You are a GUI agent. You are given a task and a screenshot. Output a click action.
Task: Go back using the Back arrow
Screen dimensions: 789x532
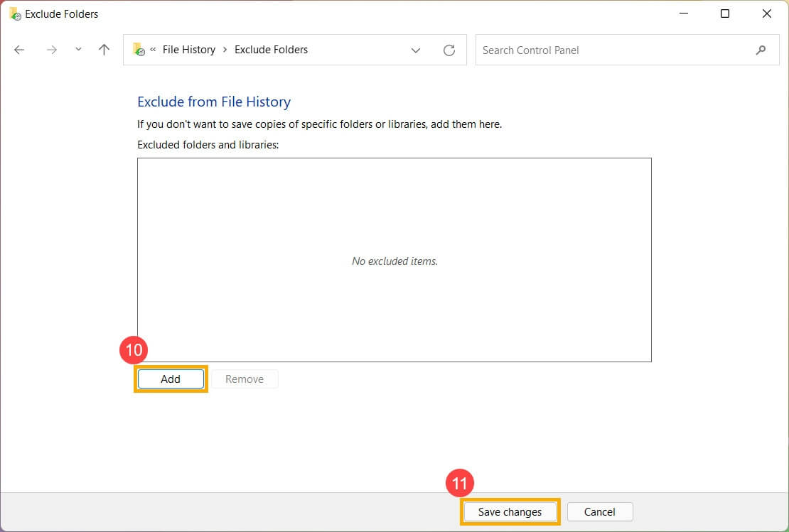(19, 50)
